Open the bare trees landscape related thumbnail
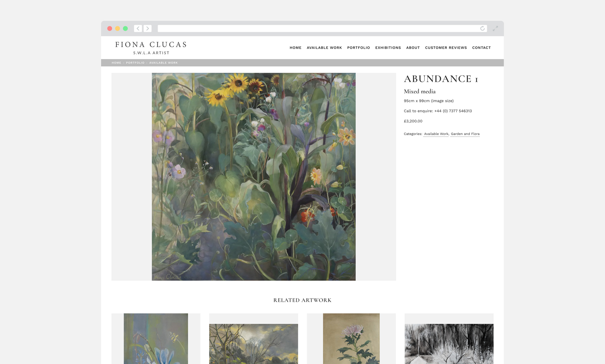605x364 pixels. (254, 344)
